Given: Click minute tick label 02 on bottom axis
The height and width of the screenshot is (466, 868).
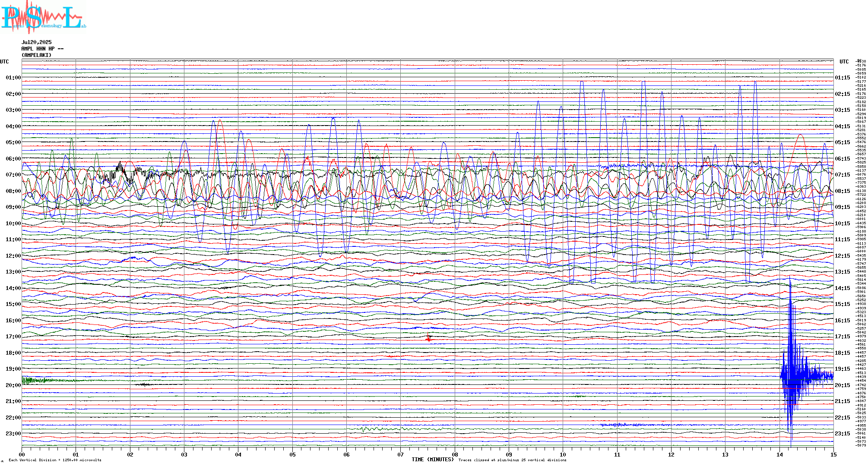Looking at the screenshot, I should point(130,454).
